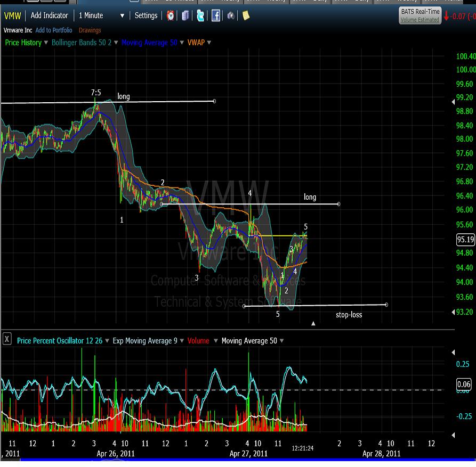Open chart Settings
Screen dimensions: 476x467
point(146,15)
